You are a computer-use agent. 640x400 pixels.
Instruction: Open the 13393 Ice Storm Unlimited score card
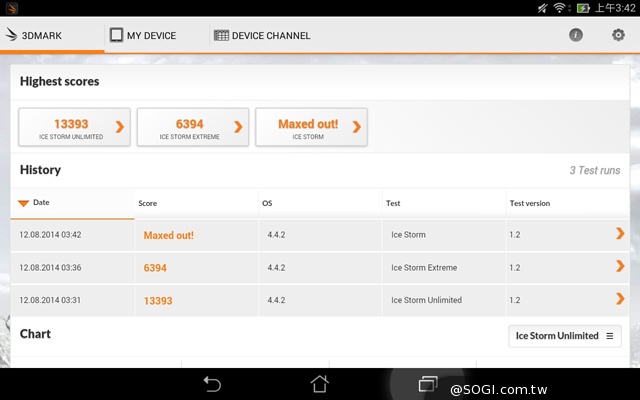point(74,127)
